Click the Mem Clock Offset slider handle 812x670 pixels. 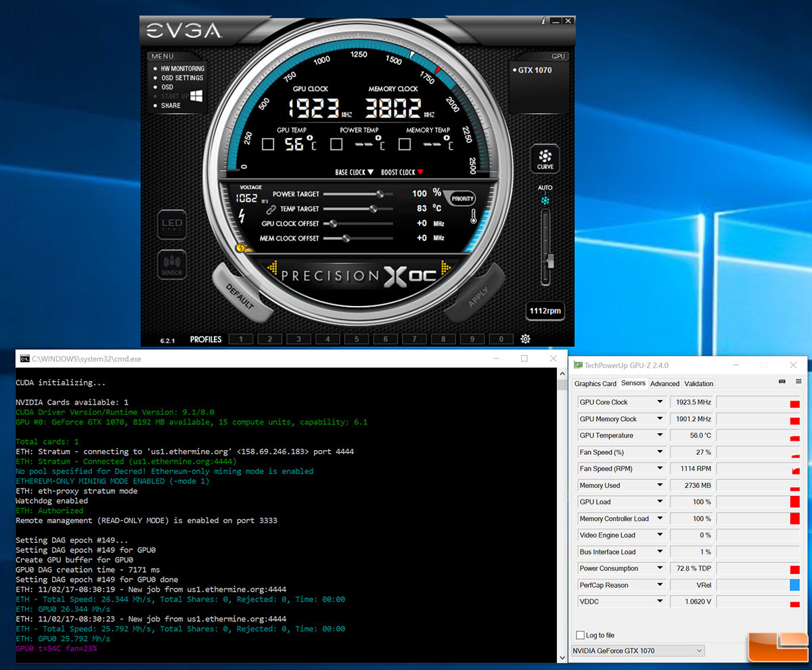coord(346,238)
